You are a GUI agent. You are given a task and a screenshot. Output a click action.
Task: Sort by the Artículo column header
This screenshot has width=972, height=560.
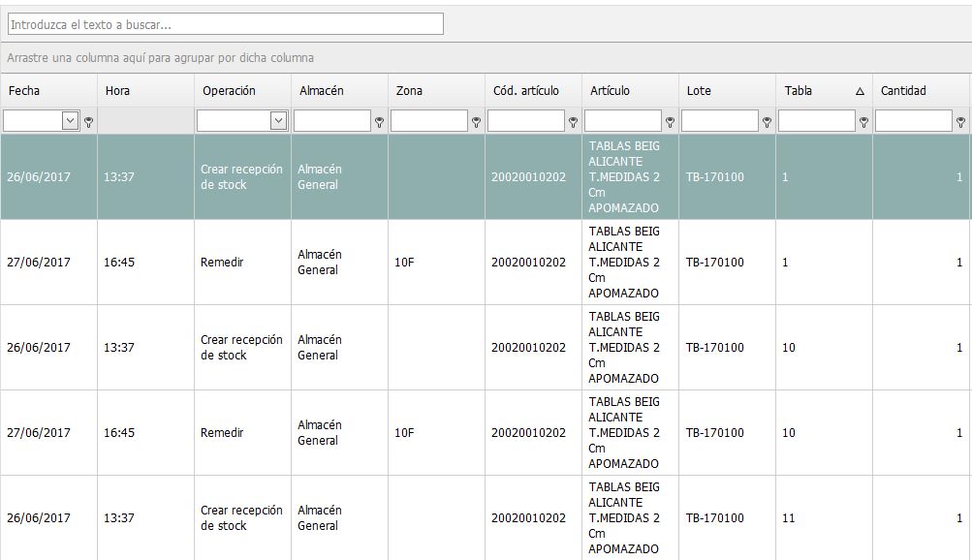click(631, 90)
